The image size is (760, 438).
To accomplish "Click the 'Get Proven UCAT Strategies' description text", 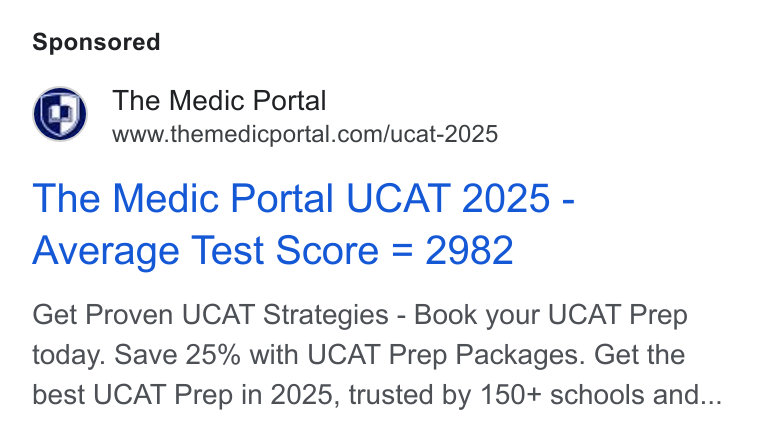I will [x=210, y=315].
